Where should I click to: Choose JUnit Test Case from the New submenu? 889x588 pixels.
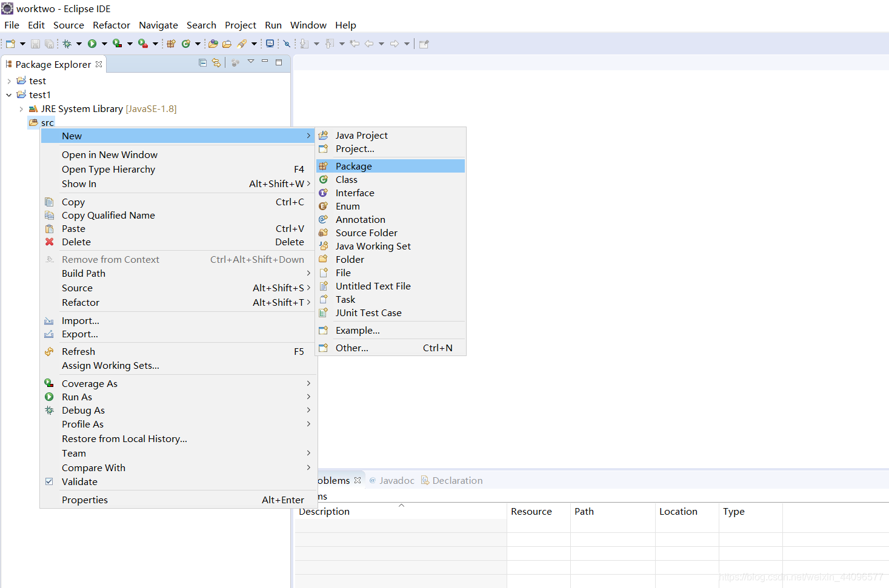391,313
